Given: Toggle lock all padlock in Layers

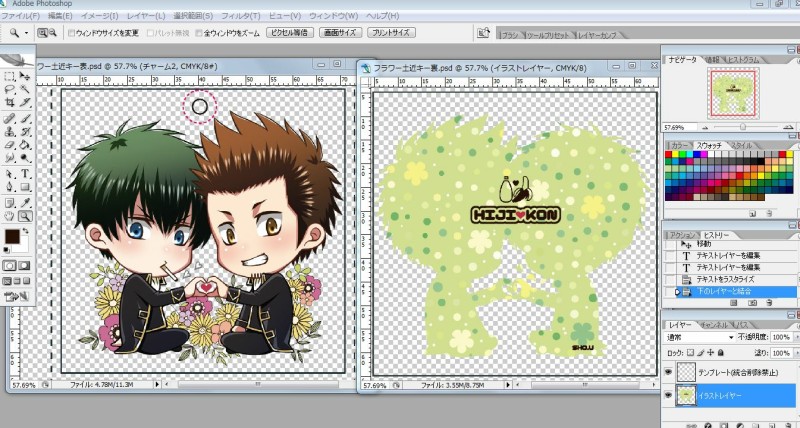Looking at the screenshot, I should tap(720, 353).
